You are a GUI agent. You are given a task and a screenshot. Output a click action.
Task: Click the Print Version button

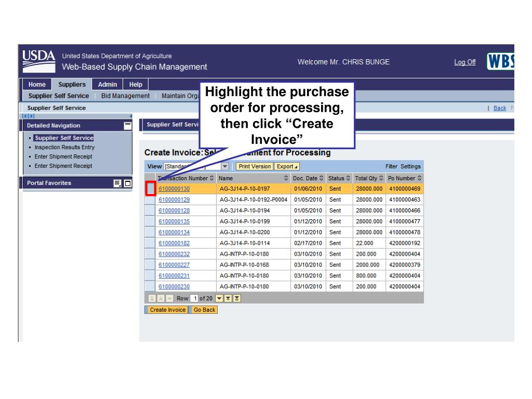[x=255, y=166]
